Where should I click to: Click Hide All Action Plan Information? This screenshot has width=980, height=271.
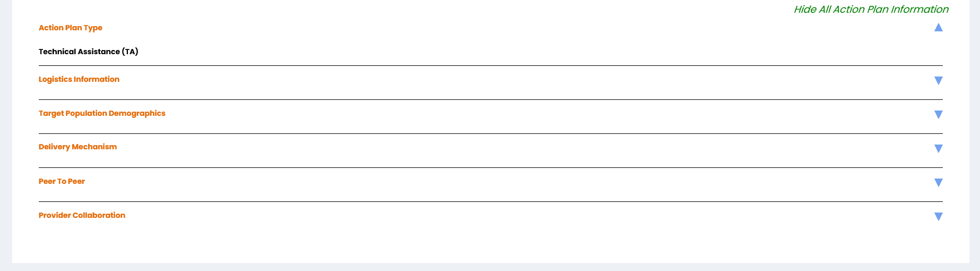(x=871, y=10)
